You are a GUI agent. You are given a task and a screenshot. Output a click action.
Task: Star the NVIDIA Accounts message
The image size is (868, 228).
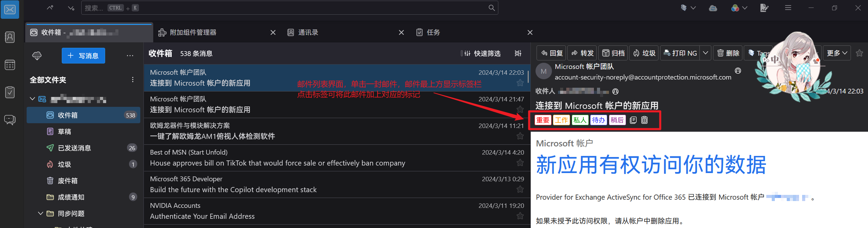(x=520, y=216)
